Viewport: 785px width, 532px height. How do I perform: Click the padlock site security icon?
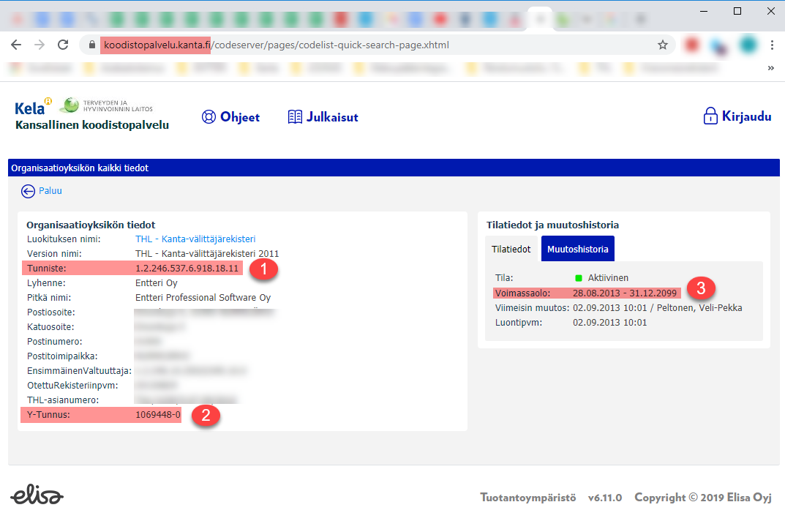pos(92,45)
